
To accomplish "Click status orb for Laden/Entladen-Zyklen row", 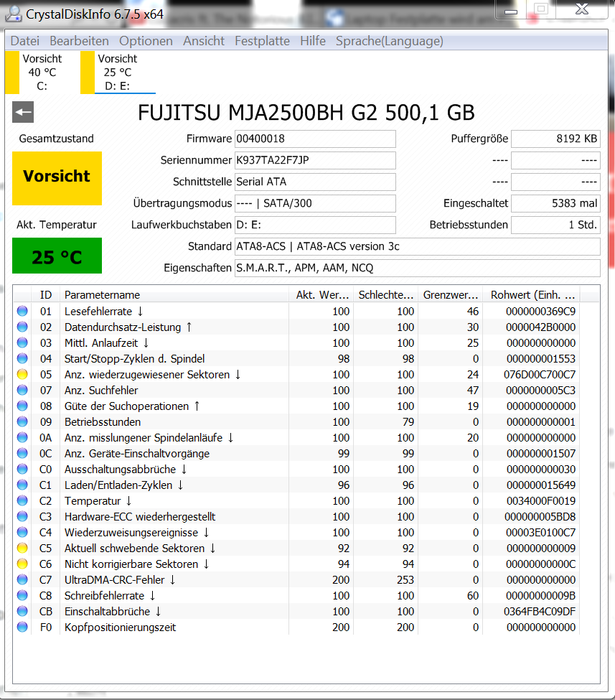I will [x=22, y=485].
